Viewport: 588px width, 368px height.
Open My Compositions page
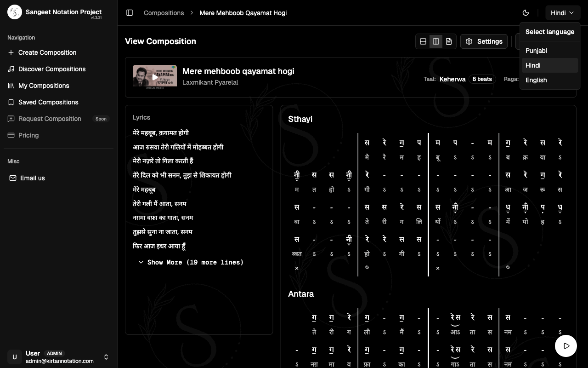[x=44, y=86]
